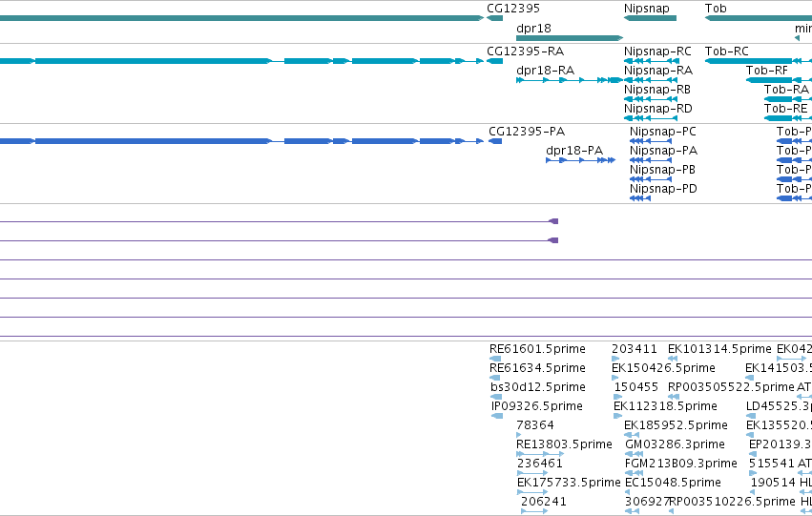Click the Tob gene label

[x=716, y=9]
